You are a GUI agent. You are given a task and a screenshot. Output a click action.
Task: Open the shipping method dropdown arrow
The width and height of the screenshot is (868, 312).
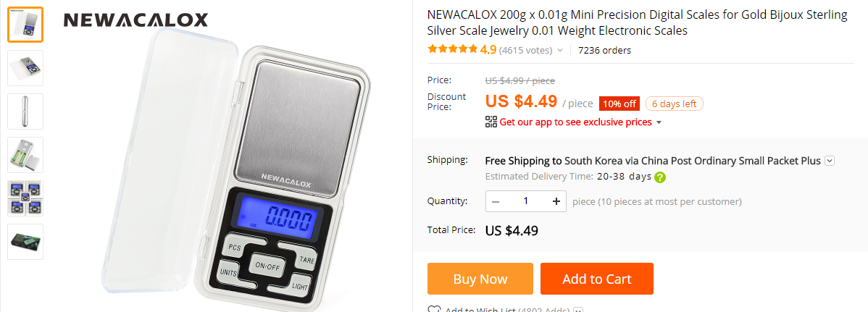pos(830,161)
